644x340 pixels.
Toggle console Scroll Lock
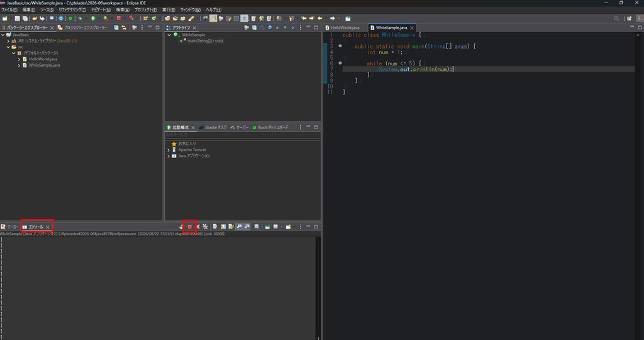(x=223, y=227)
